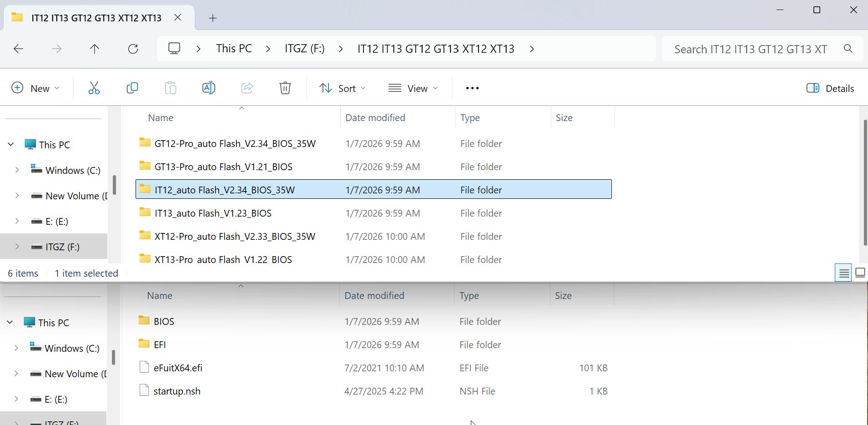Click the Delete trash can icon
The image size is (868, 425).
click(285, 88)
